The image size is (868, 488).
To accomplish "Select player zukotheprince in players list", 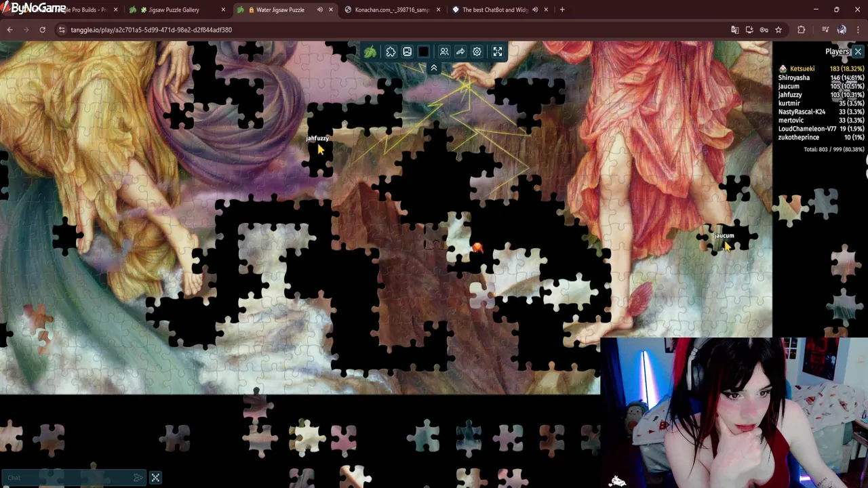I will pyautogui.click(x=798, y=138).
